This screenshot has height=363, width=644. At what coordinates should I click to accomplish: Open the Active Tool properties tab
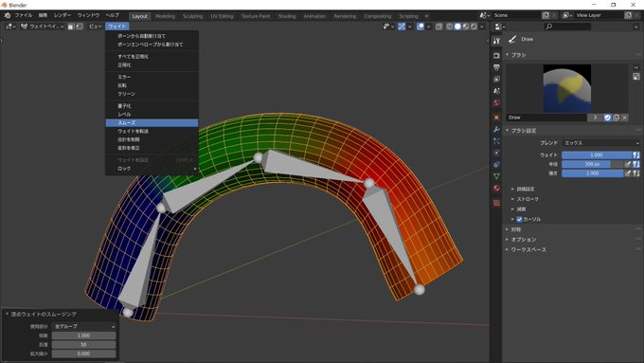click(x=496, y=41)
